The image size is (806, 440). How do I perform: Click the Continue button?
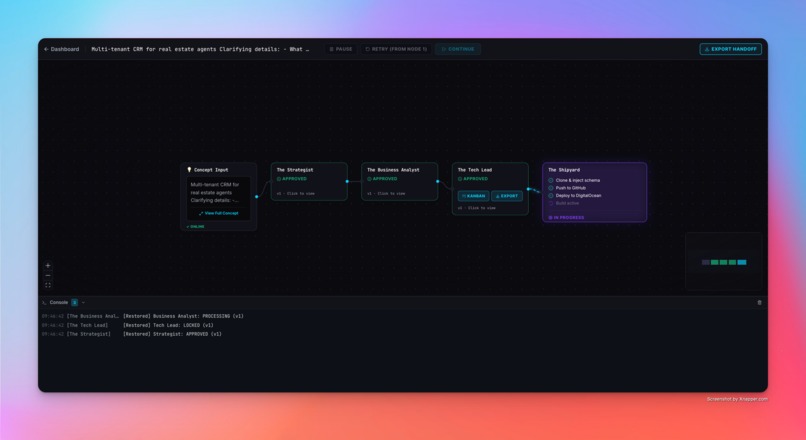tap(458, 49)
